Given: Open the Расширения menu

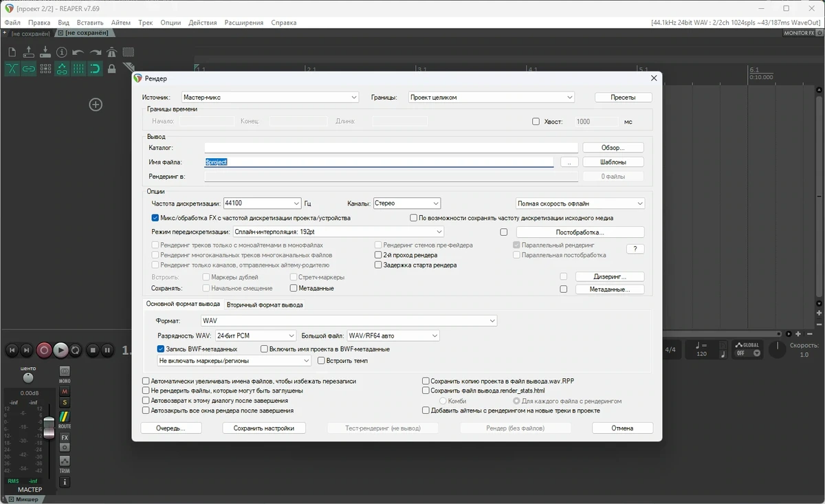Looking at the screenshot, I should [x=243, y=23].
